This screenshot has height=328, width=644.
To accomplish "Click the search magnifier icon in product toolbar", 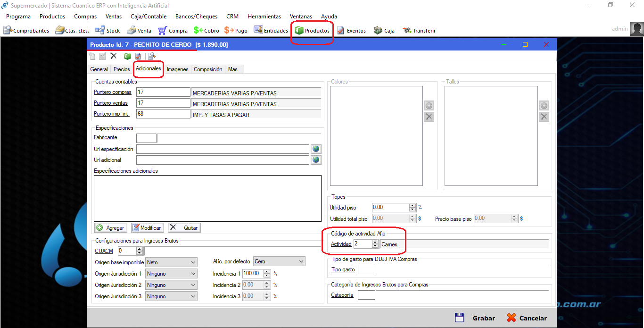I will click(x=152, y=56).
